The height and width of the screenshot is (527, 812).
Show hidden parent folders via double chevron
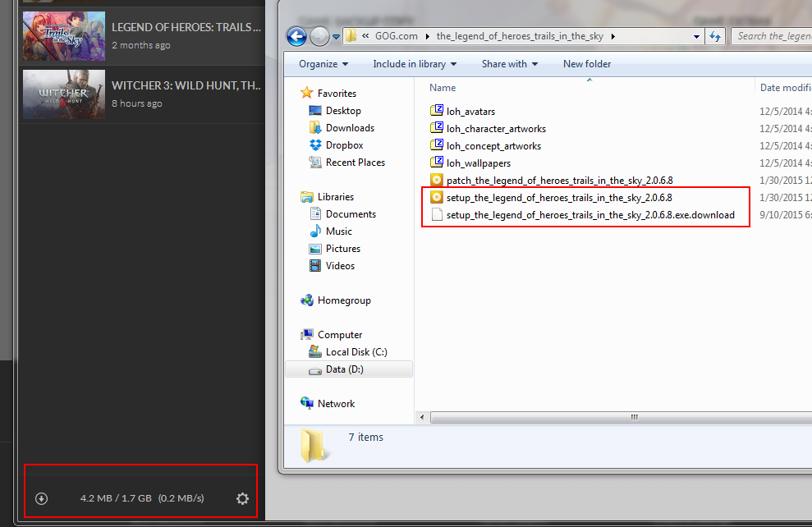tap(365, 36)
